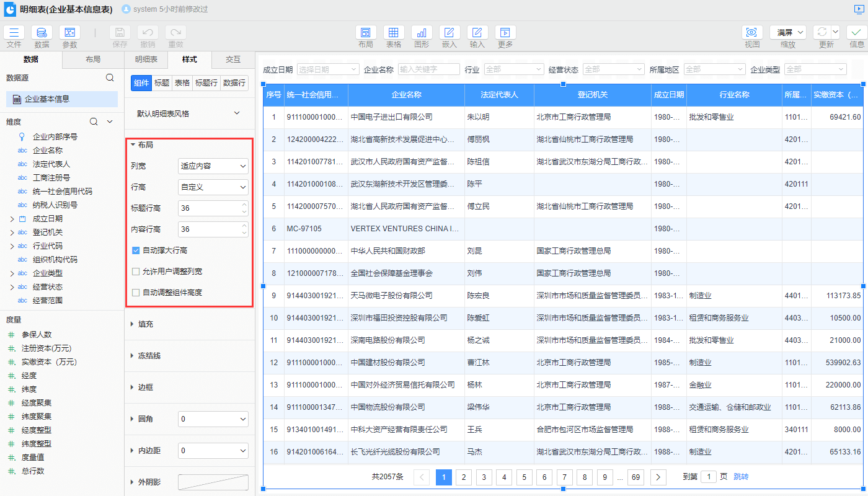Click the 跳转 page jump link
This screenshot has width=868, height=496.
click(741, 477)
